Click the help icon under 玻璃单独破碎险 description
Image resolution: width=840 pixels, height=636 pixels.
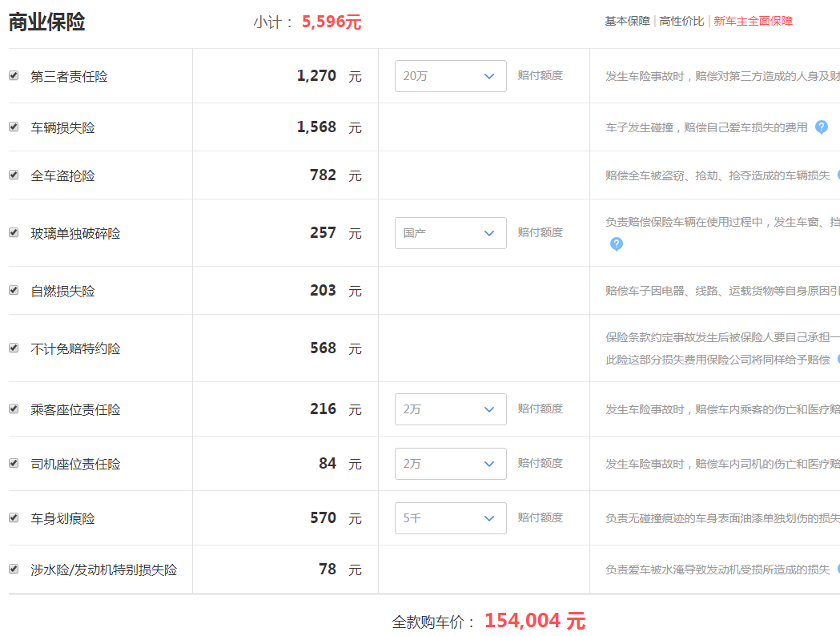pos(617,244)
